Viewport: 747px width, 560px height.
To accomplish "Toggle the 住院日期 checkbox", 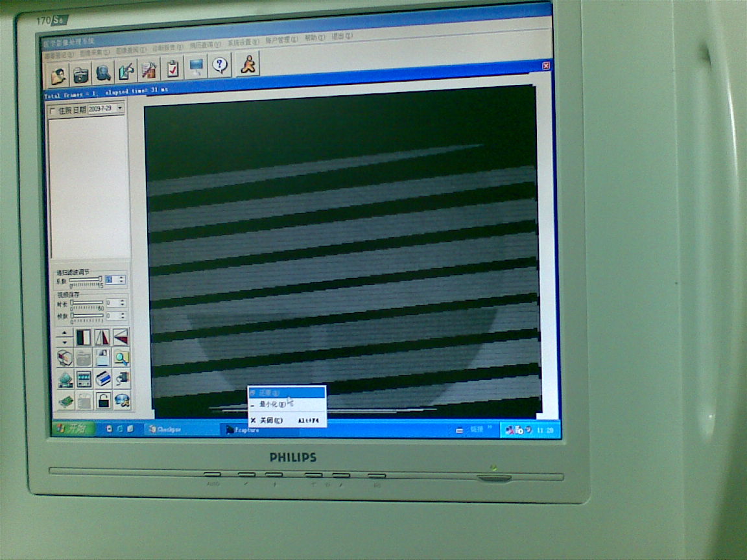I will [53, 111].
